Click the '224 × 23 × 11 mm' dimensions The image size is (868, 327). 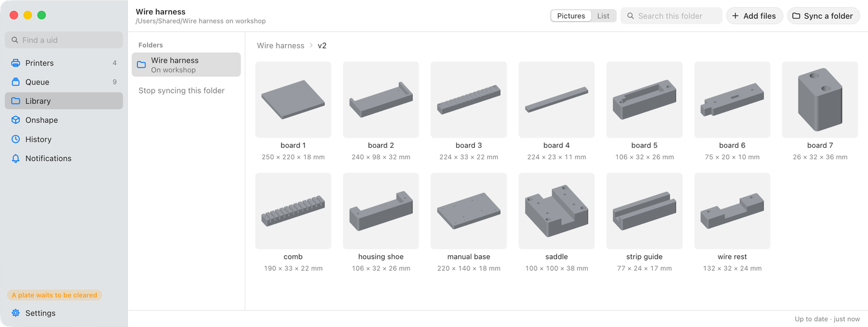(x=556, y=157)
